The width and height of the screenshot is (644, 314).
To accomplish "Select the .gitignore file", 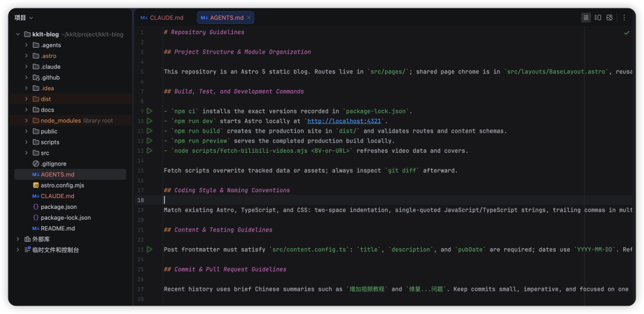I will 54,164.
